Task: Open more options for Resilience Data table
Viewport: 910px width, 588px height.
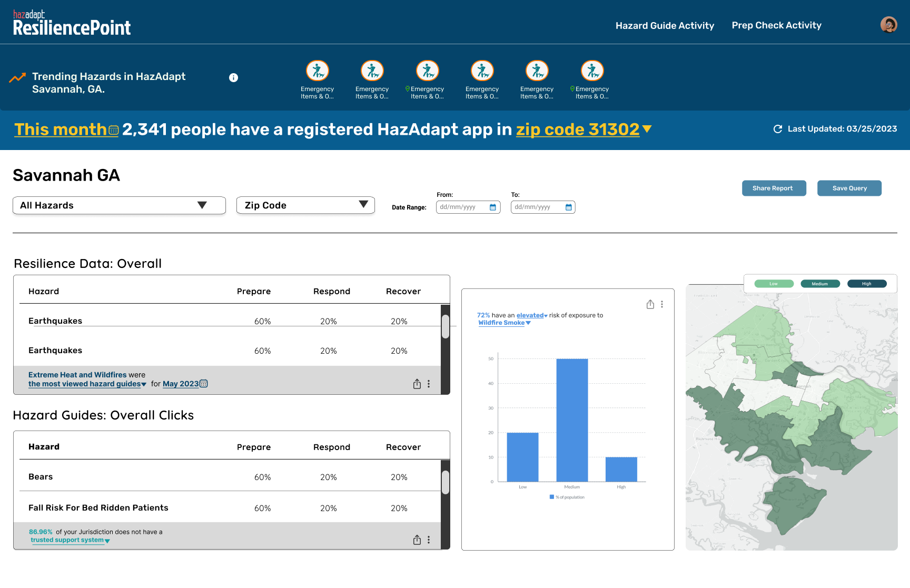Action: pyautogui.click(x=429, y=384)
